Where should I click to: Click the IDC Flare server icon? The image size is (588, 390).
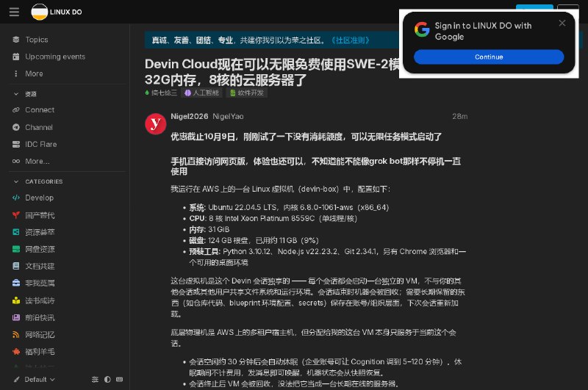(x=15, y=144)
